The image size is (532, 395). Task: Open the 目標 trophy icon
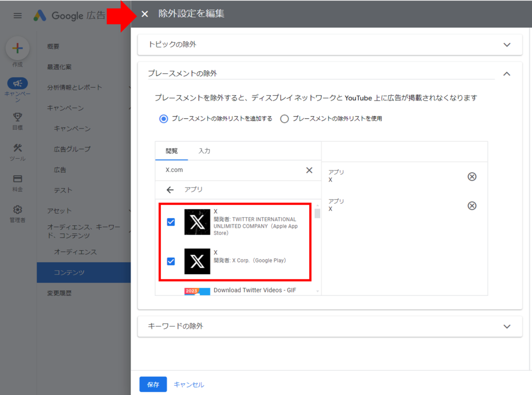click(x=18, y=117)
